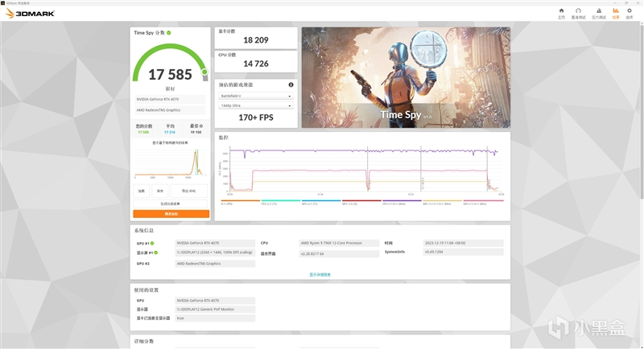Click the green check beside Display #1 (显示屏 #1)
The image size is (644, 349).
click(156, 253)
